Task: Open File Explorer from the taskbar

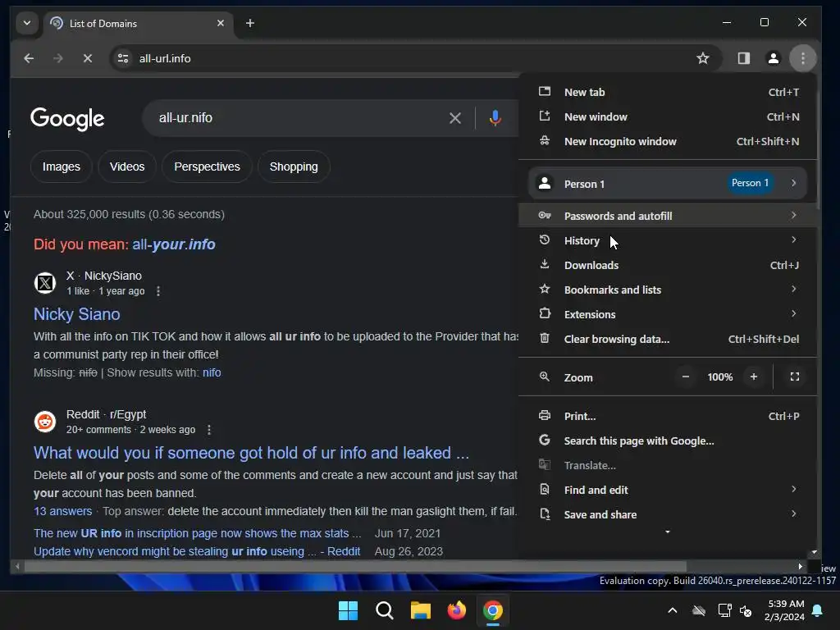Action: (x=421, y=610)
